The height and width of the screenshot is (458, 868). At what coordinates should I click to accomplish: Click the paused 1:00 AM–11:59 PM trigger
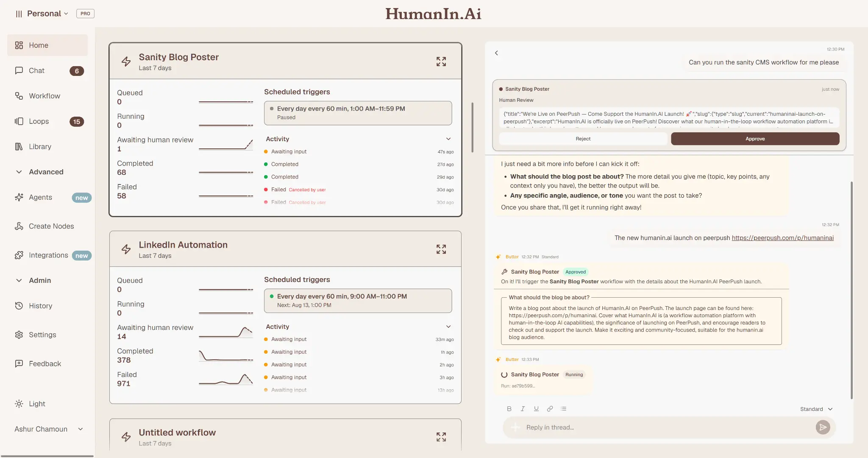click(x=358, y=113)
